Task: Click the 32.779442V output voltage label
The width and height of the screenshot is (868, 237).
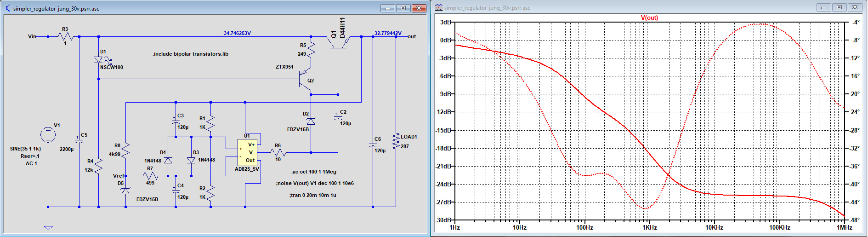Action: [x=388, y=33]
